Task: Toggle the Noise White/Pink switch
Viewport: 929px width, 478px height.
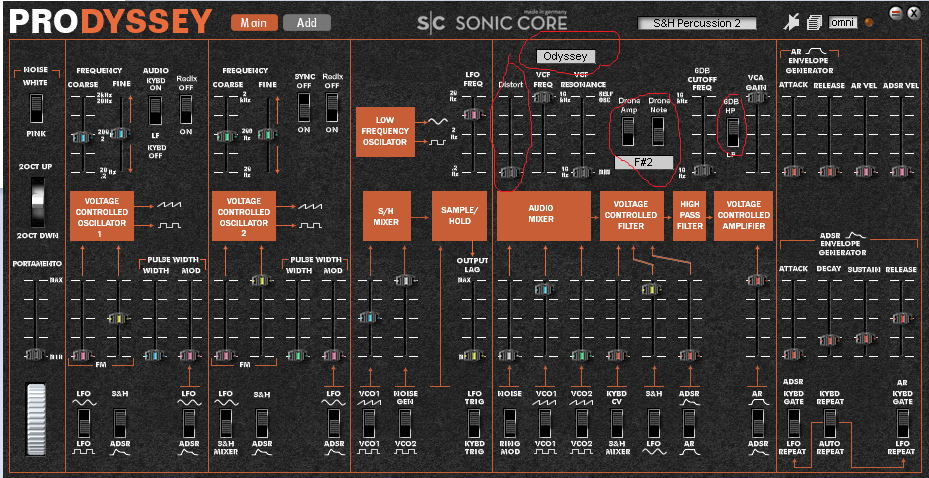Action: point(35,109)
